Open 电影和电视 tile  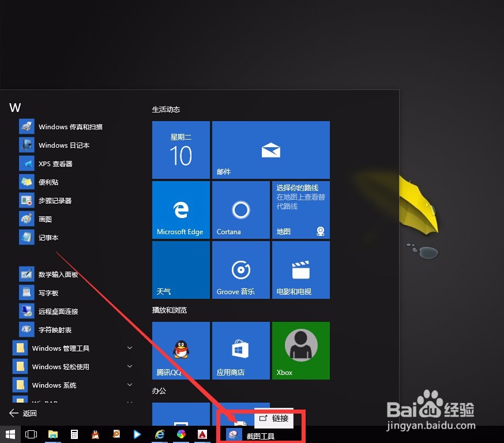tap(301, 270)
